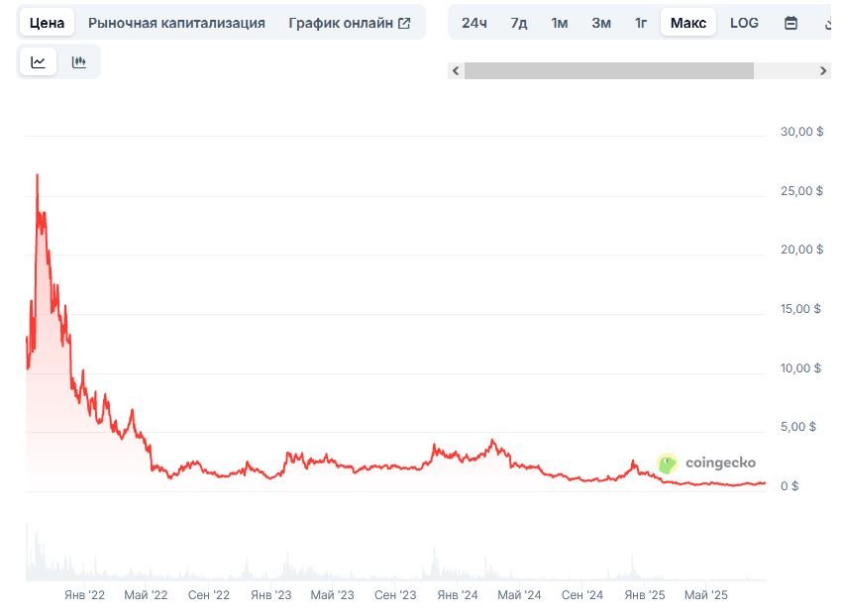Click the price peak on the chart line
The width and height of the screenshot is (842, 616).
[37, 175]
